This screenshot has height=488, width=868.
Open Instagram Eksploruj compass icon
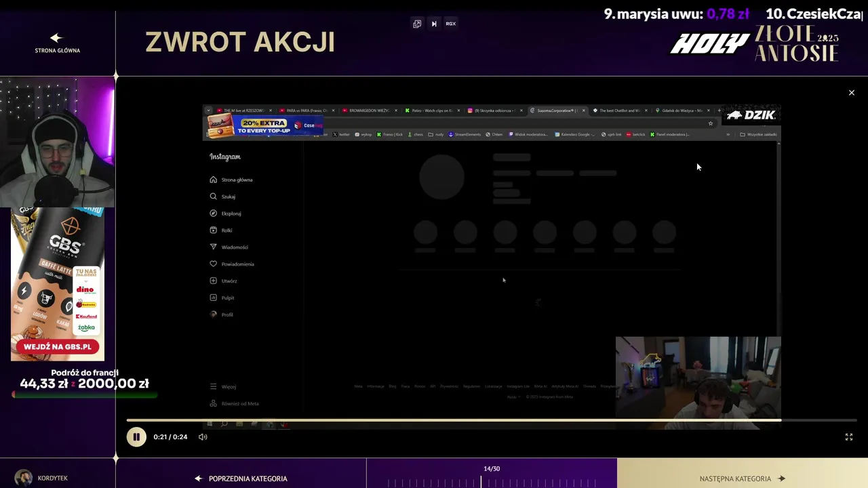[214, 213]
